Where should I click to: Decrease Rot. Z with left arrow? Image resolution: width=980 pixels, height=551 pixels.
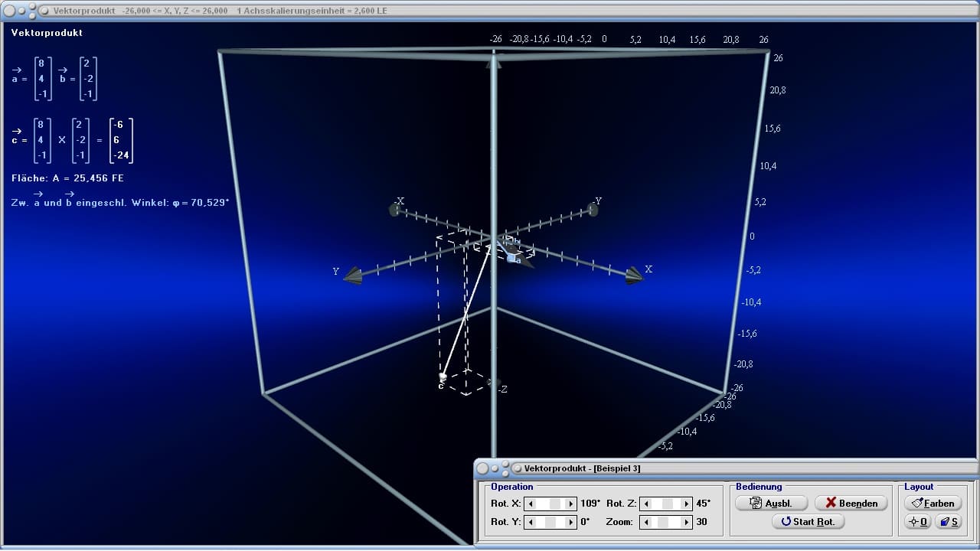(x=646, y=504)
